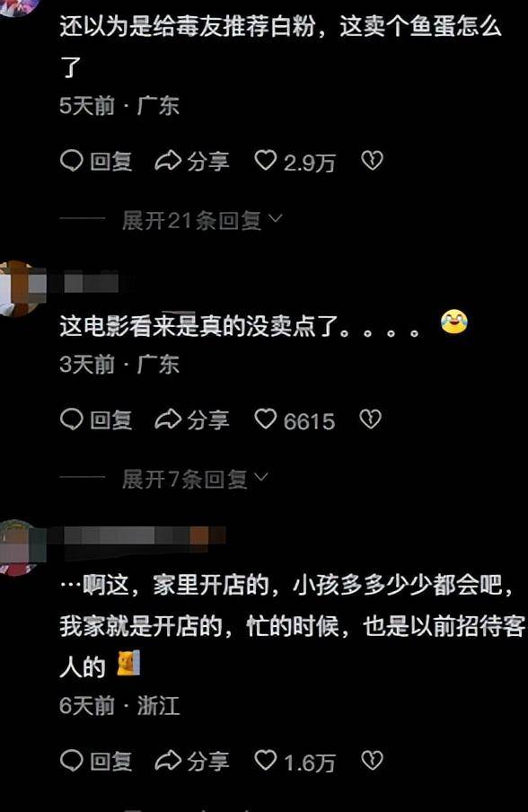Dislike the movie comment using broken-heart icon

(x=370, y=419)
